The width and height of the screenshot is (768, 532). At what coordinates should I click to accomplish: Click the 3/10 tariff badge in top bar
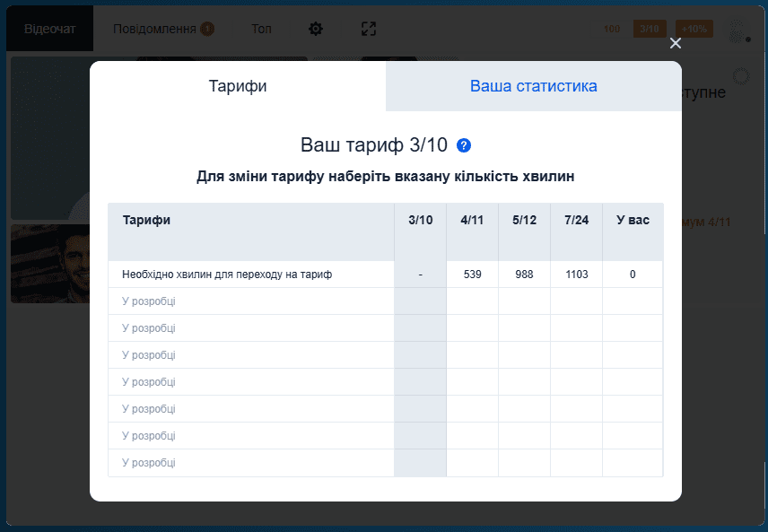[649, 28]
